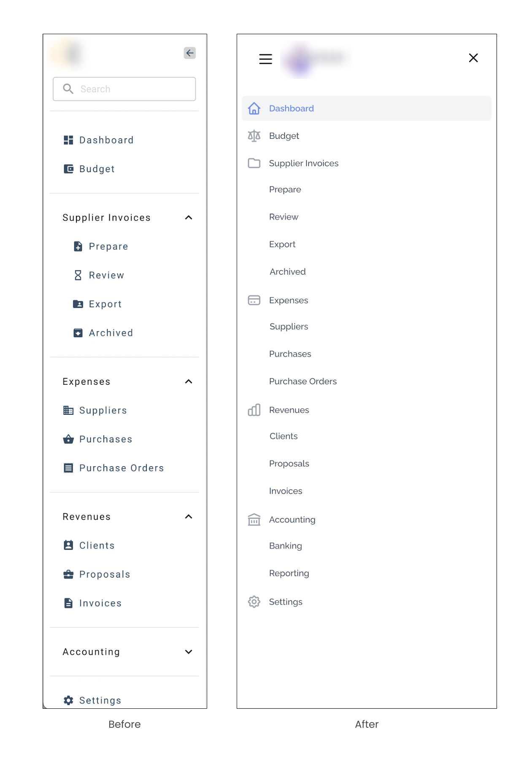
Task: Click the back arrow collapse icon
Action: click(x=189, y=53)
